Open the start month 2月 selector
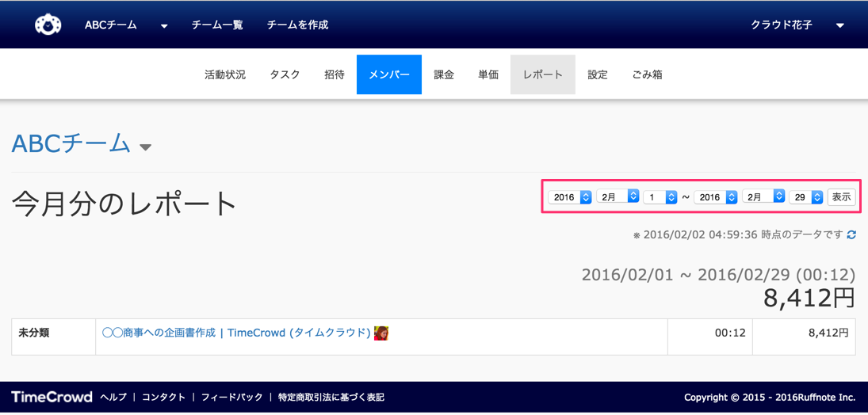Image resolution: width=868 pixels, height=415 pixels. coord(618,197)
